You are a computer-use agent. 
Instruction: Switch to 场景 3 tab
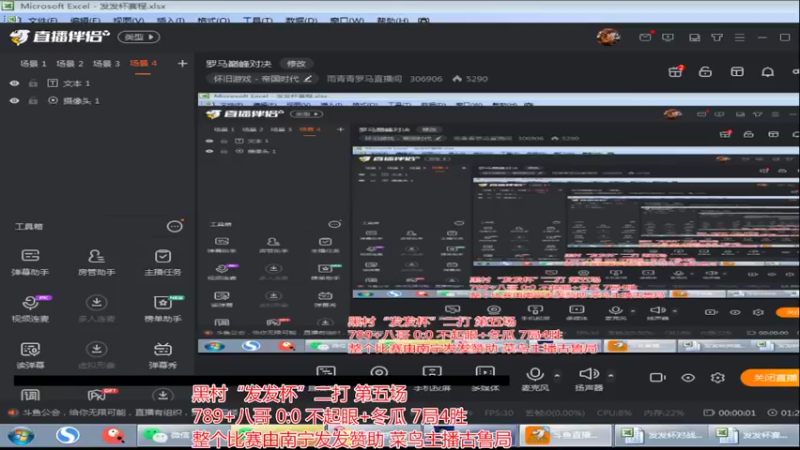pos(106,64)
